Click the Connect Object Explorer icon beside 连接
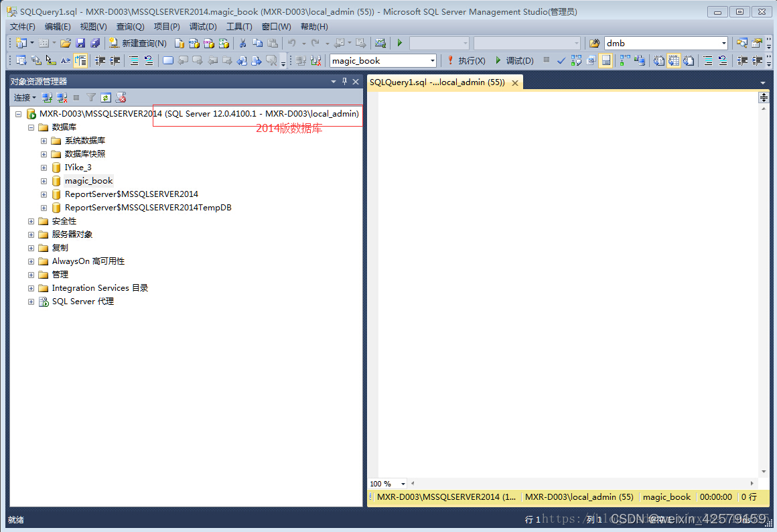The height and width of the screenshot is (532, 777). (47, 98)
